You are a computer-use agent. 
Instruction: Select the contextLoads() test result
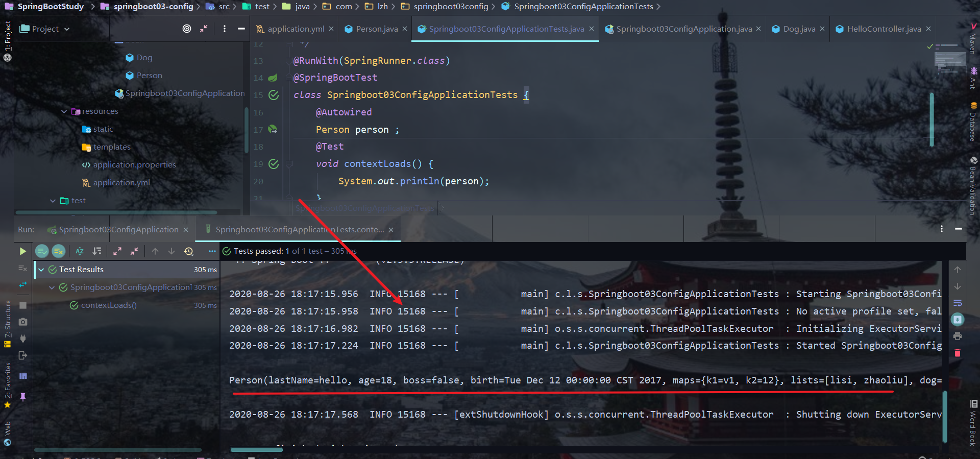click(x=109, y=305)
